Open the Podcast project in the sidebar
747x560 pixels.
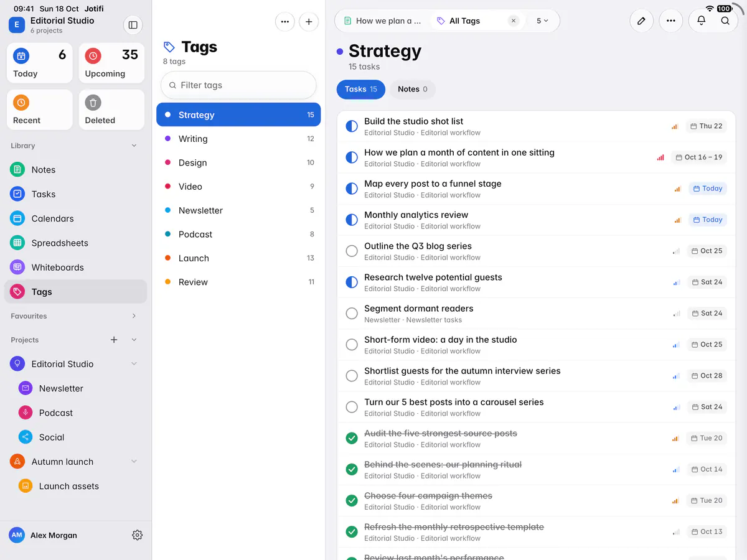click(75, 413)
